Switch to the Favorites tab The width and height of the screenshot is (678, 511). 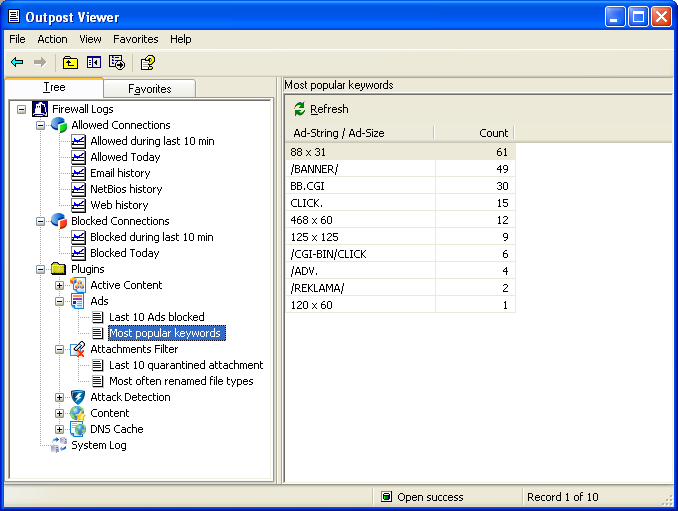pos(149,89)
